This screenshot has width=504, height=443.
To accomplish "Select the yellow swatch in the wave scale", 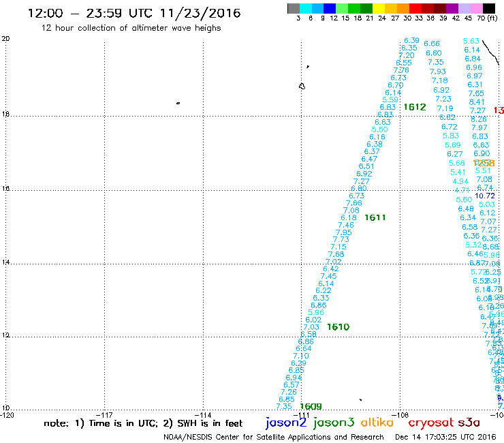I will [x=379, y=8].
